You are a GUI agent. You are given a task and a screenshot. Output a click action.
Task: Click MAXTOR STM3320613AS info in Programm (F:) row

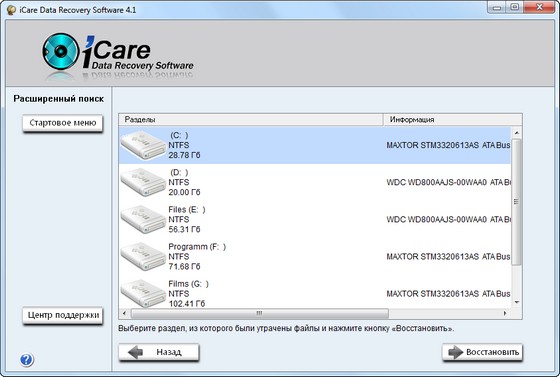(448, 257)
